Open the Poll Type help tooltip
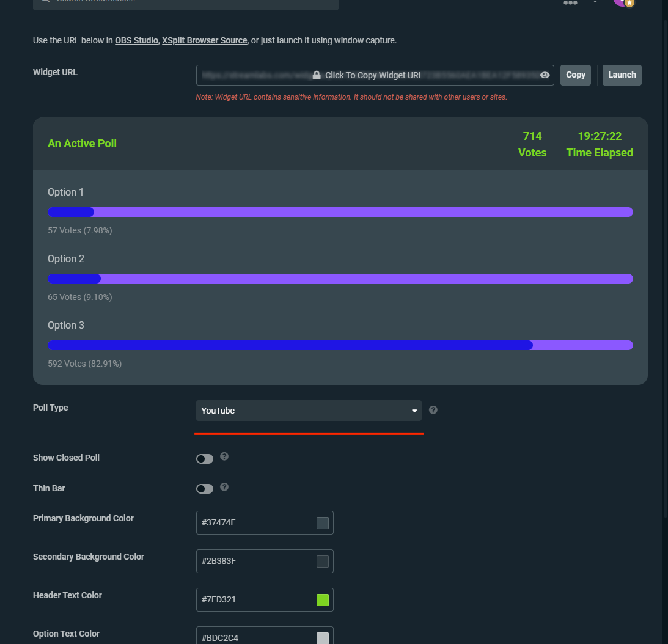668x644 pixels. pos(433,410)
